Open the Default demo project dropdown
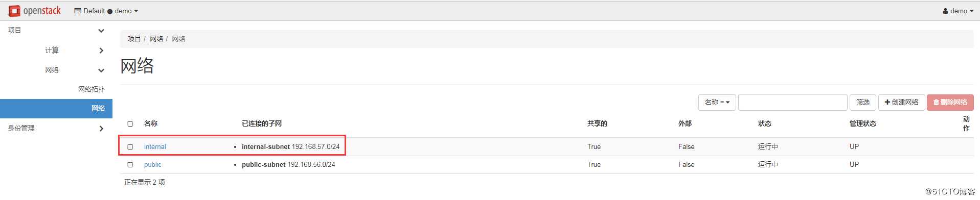This screenshot has width=980, height=200. click(x=106, y=11)
